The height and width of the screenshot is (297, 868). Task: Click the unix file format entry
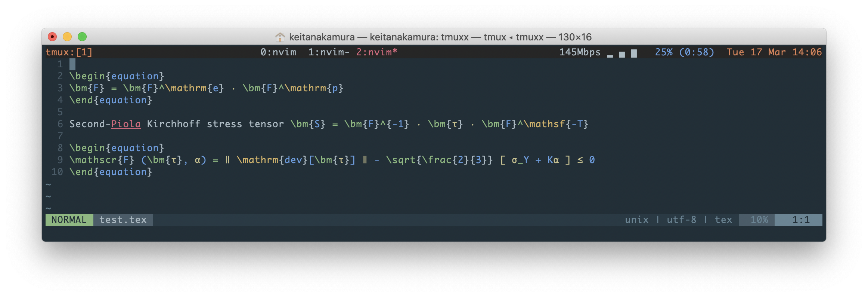pos(637,220)
